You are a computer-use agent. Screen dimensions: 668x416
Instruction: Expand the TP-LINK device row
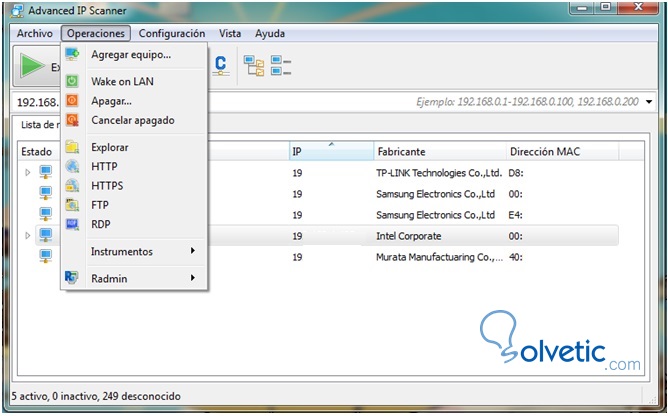click(28, 173)
